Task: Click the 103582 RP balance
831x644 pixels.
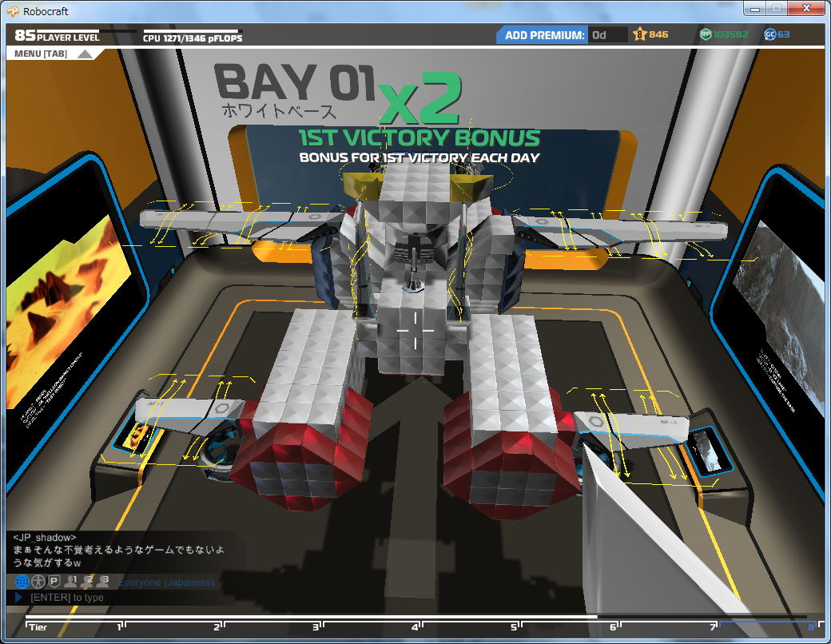Action: pos(730,34)
